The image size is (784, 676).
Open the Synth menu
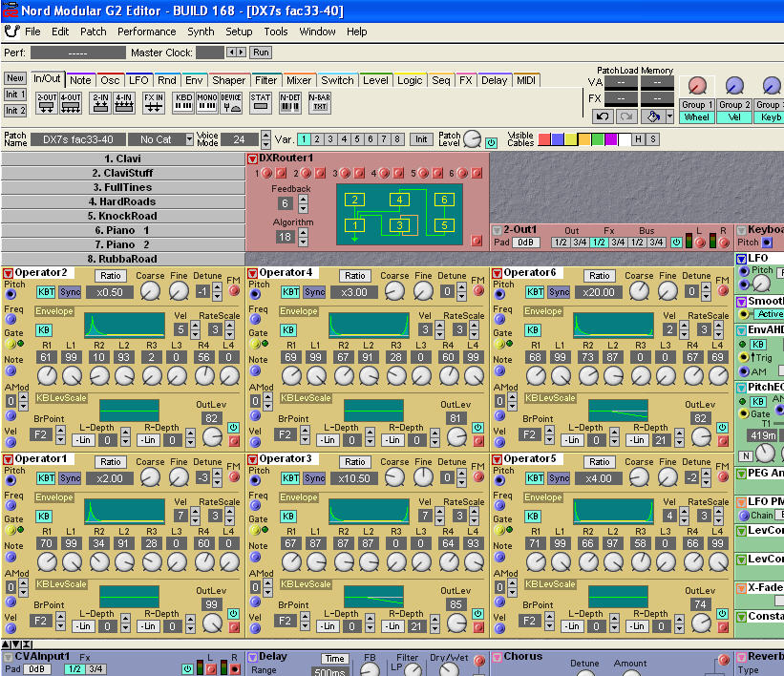click(201, 32)
